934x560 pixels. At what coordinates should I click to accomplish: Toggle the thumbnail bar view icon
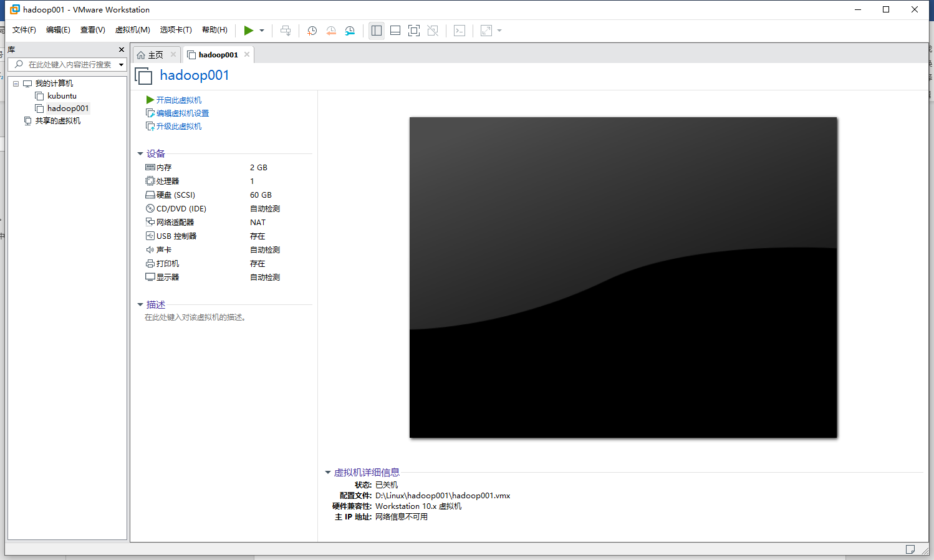[395, 31]
